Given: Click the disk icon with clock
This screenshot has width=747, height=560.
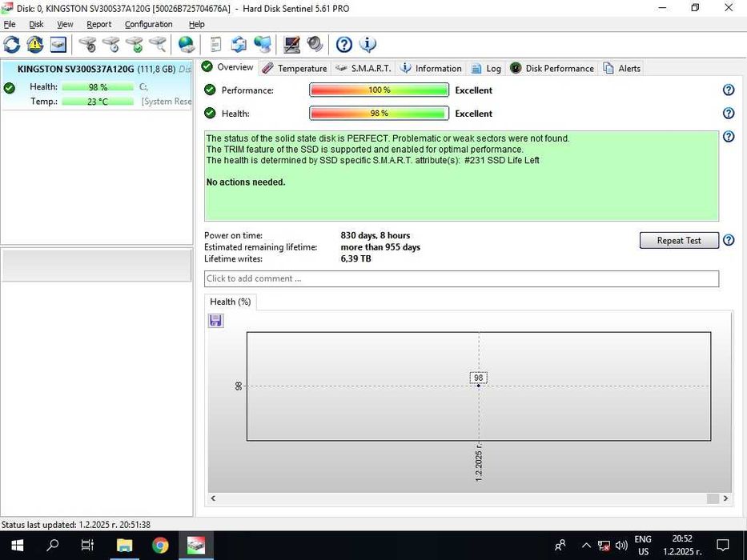Looking at the screenshot, I should [x=111, y=45].
